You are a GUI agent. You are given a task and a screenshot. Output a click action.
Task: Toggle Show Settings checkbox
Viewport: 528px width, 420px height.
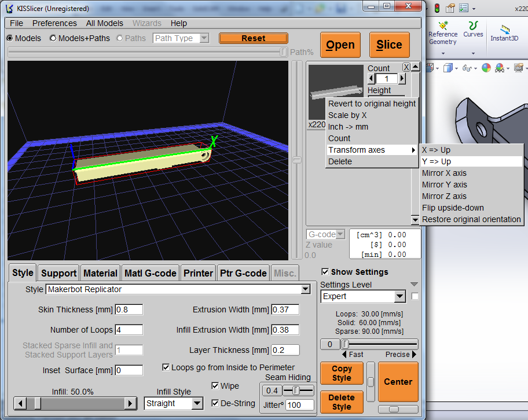point(325,272)
